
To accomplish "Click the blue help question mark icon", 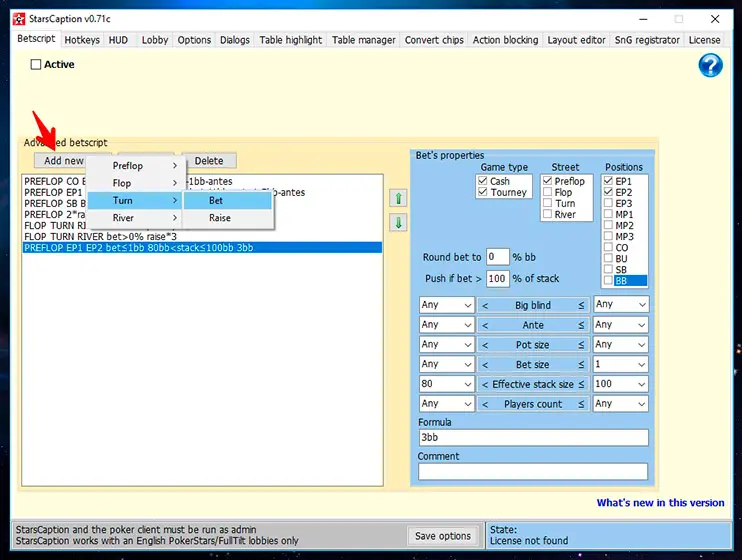I will coord(709,65).
